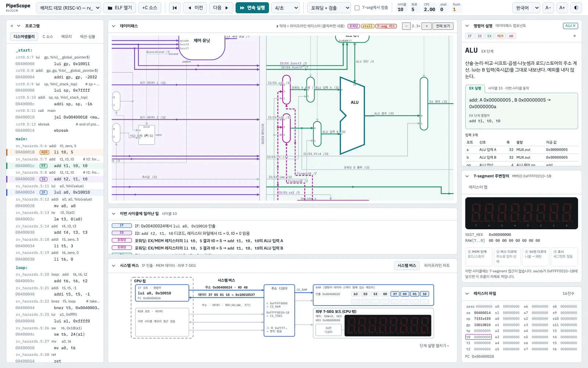This screenshot has height=368, width=588.
Task: Click the +C 소스 button
Action: (150, 8)
